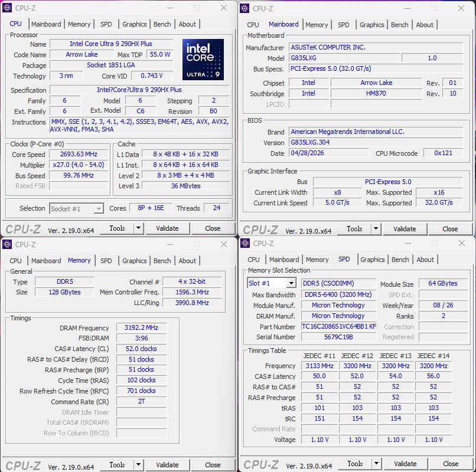Screen dimensions: 476x472
Task: Select the Bench tab in the Memory window
Action: pos(162,261)
